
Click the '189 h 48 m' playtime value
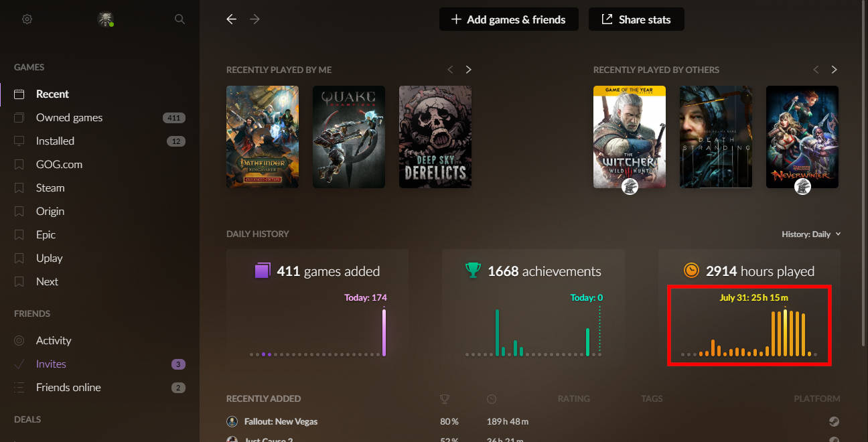pos(508,422)
